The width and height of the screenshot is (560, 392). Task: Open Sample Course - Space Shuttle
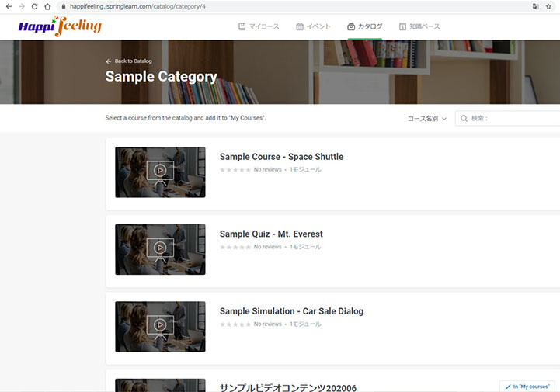click(281, 157)
